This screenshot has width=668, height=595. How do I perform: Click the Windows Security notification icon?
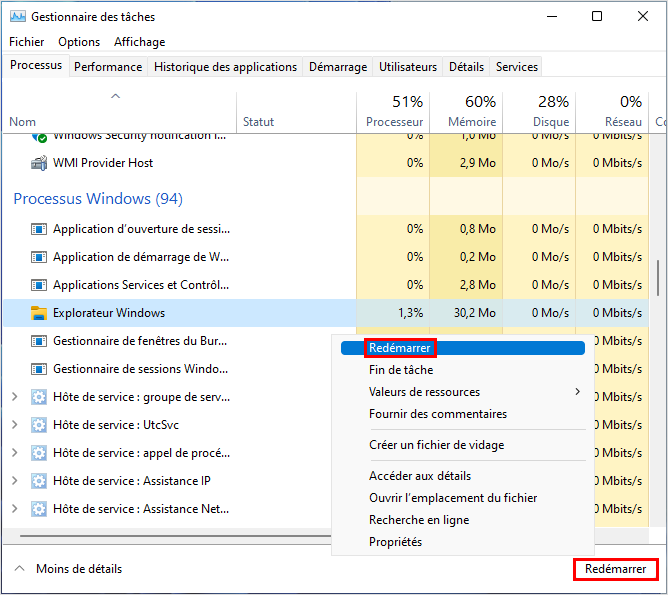click(x=40, y=137)
